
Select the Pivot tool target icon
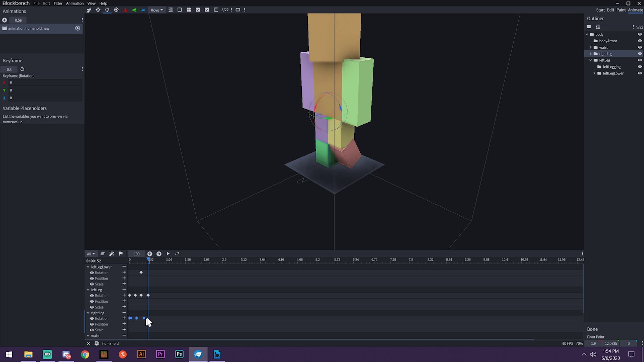(x=116, y=10)
